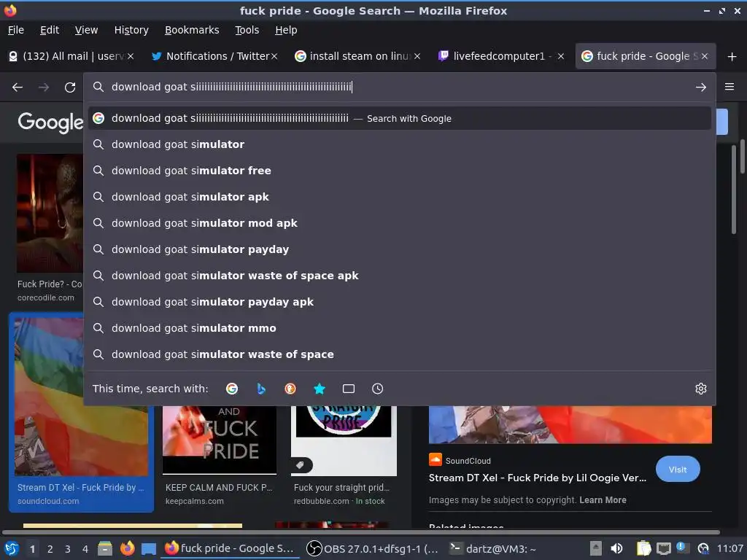Search bookmarks with the star icon
Image resolution: width=747 pixels, height=560 pixels.
click(320, 389)
